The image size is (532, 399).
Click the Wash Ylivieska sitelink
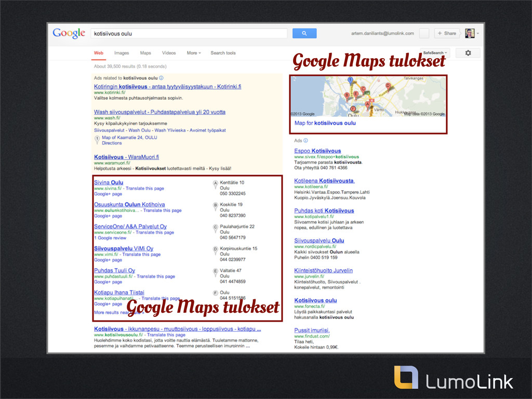[170, 130]
